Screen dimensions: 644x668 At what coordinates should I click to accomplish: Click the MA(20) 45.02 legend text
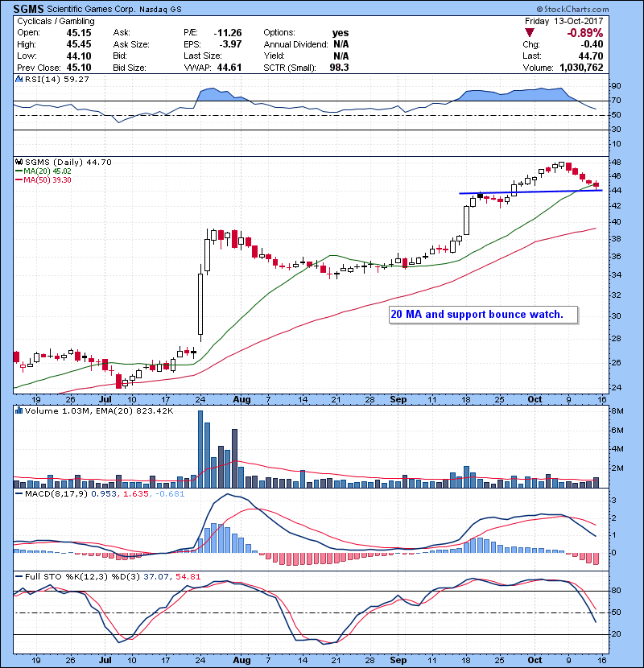(47, 171)
